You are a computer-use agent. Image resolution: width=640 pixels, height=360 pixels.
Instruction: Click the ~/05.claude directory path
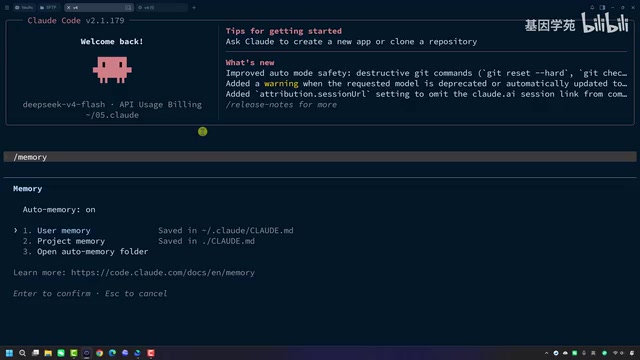(112, 115)
